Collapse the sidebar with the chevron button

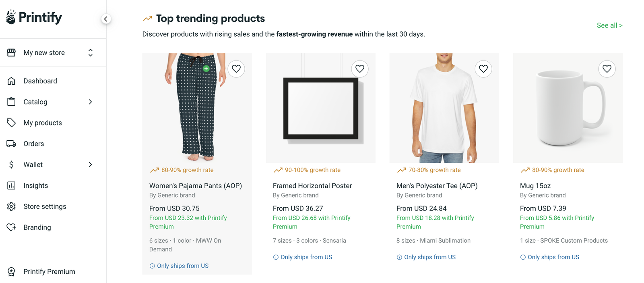point(106,19)
